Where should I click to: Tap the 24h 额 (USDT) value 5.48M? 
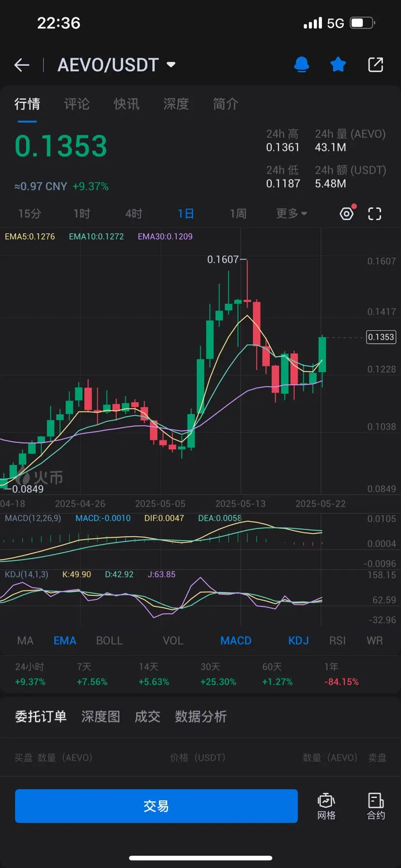pos(330,184)
